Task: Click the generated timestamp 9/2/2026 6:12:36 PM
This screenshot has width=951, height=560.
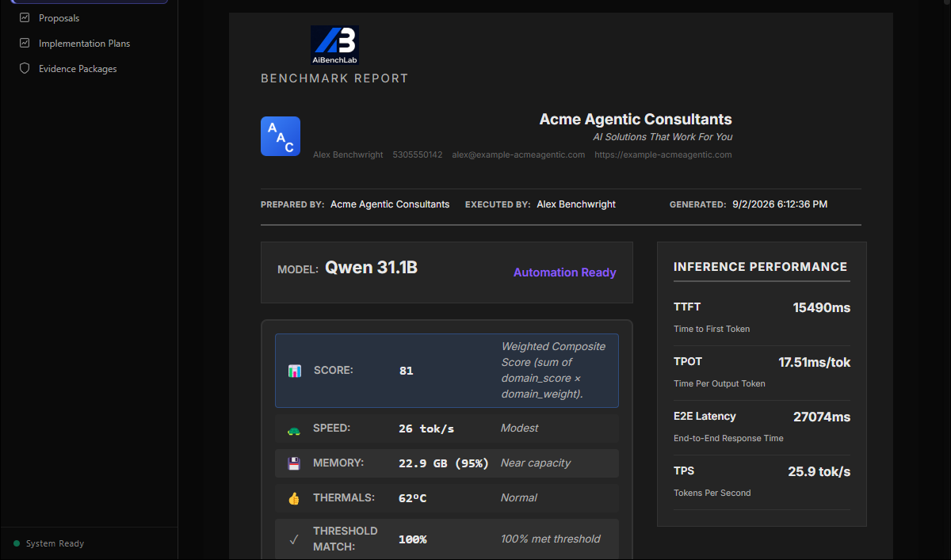Action: (x=779, y=204)
